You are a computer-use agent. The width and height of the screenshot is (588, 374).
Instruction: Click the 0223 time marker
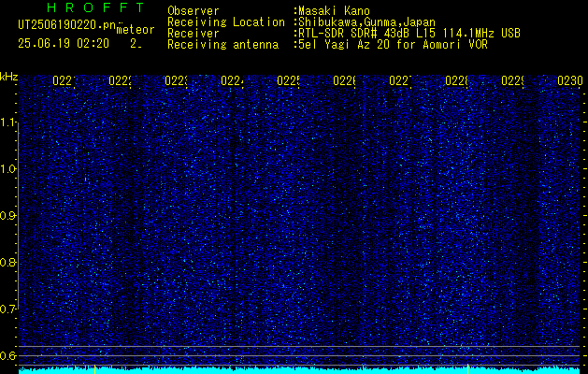[177, 80]
